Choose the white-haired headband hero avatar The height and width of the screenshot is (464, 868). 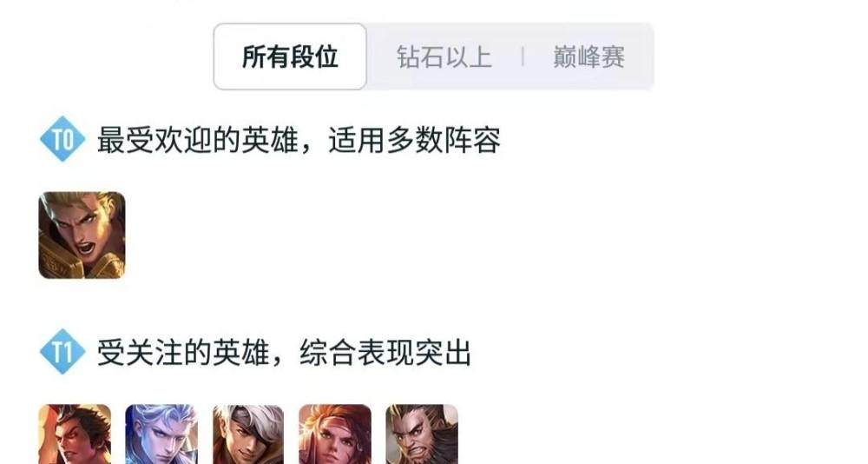click(x=248, y=434)
